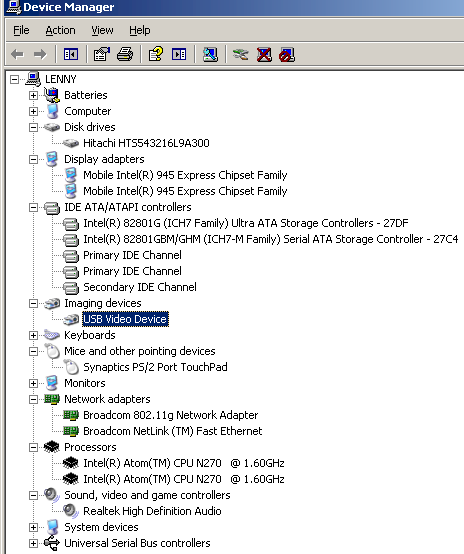Expand the Batteries category

33,95
